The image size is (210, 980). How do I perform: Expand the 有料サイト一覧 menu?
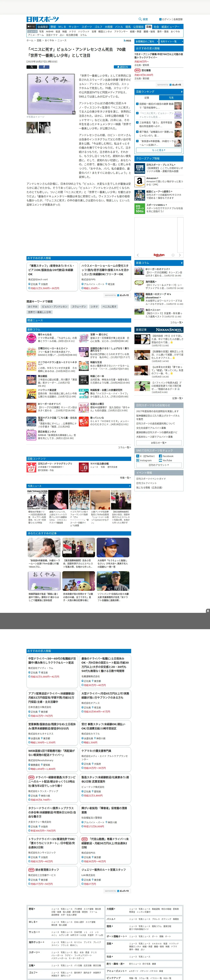pyautogui.click(x=171, y=41)
